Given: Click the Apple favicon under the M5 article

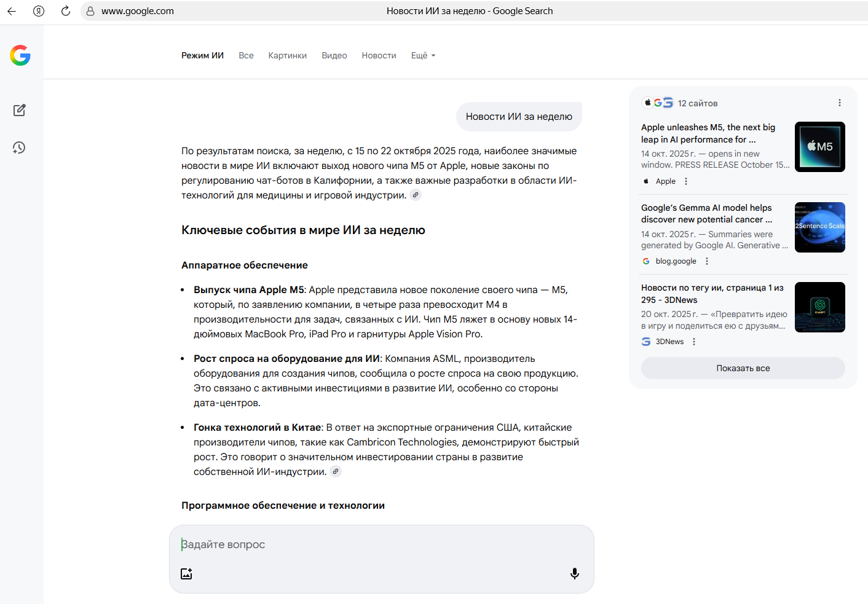Looking at the screenshot, I should [x=646, y=181].
